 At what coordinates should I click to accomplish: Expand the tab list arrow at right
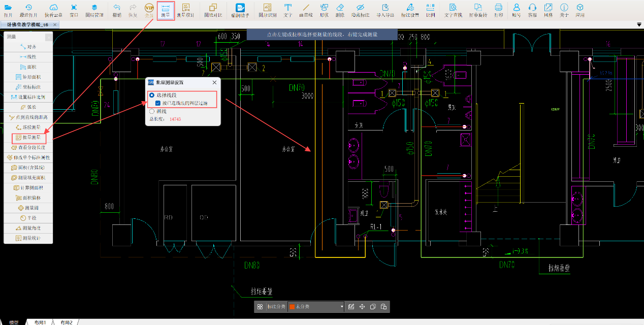(639, 24)
